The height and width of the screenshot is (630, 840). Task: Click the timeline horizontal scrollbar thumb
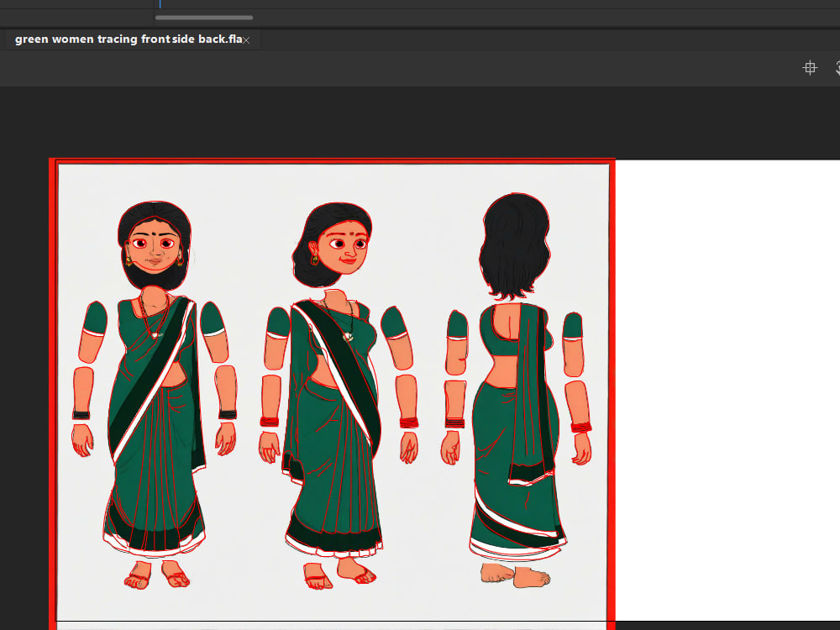click(204, 18)
